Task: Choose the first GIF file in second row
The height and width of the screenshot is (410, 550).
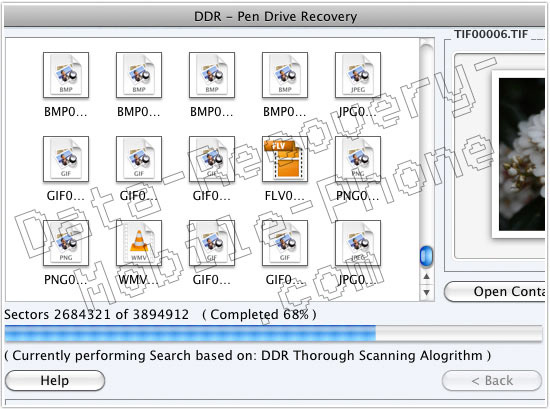Action: point(66,159)
